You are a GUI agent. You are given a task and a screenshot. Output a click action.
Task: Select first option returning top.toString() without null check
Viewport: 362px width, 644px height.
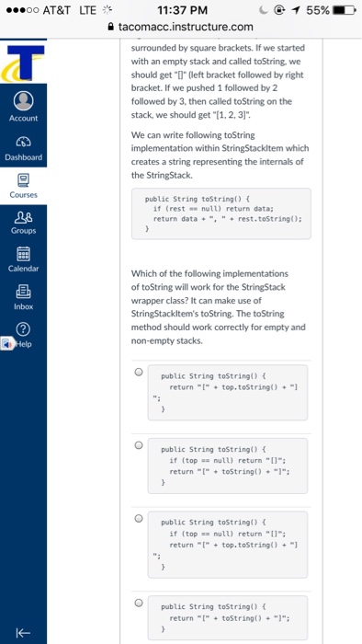coord(139,373)
